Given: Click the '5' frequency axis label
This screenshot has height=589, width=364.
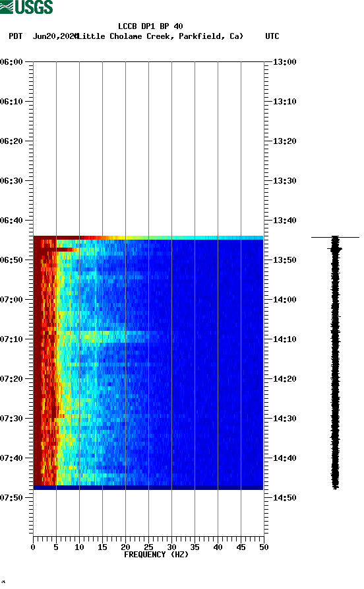Looking at the screenshot, I should tap(56, 547).
